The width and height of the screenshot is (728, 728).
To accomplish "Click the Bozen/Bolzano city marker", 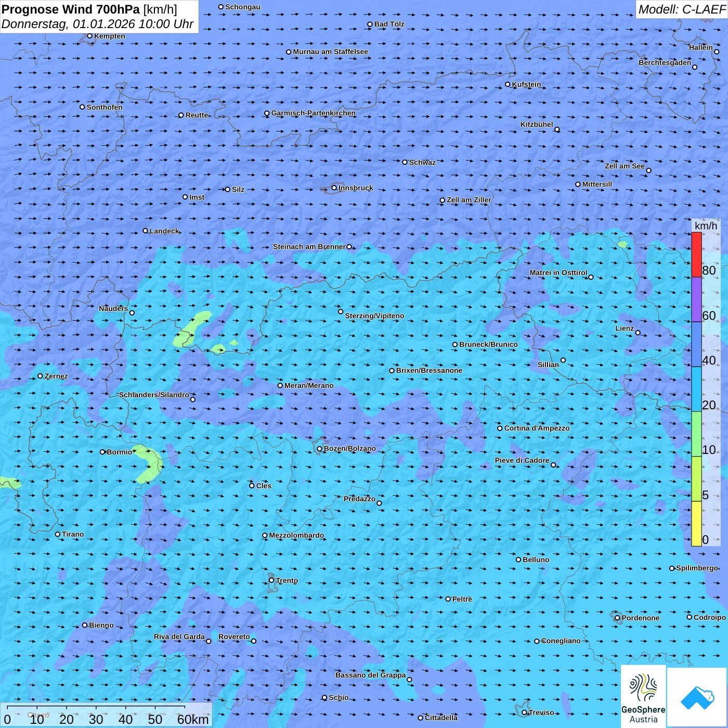I will [x=319, y=449].
